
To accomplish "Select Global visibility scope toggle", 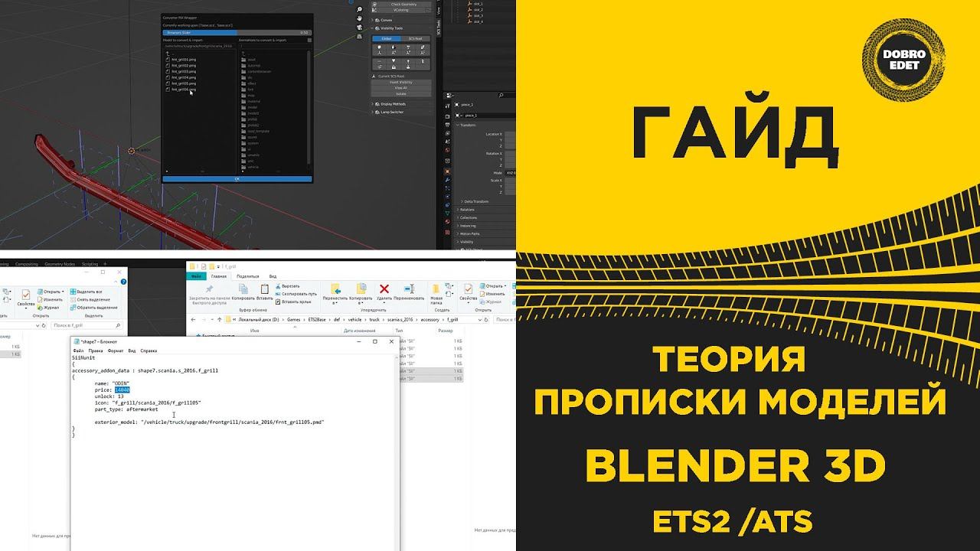I will pyautogui.click(x=387, y=37).
